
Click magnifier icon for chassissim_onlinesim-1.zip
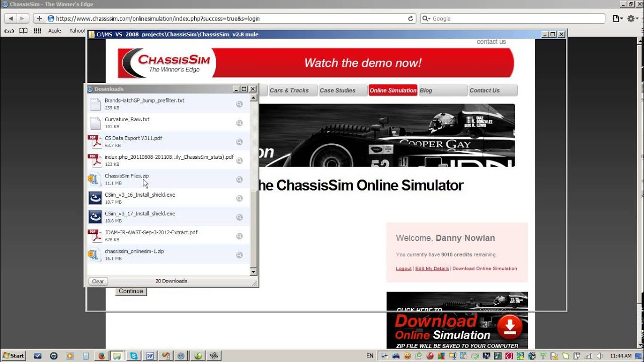[x=239, y=255]
